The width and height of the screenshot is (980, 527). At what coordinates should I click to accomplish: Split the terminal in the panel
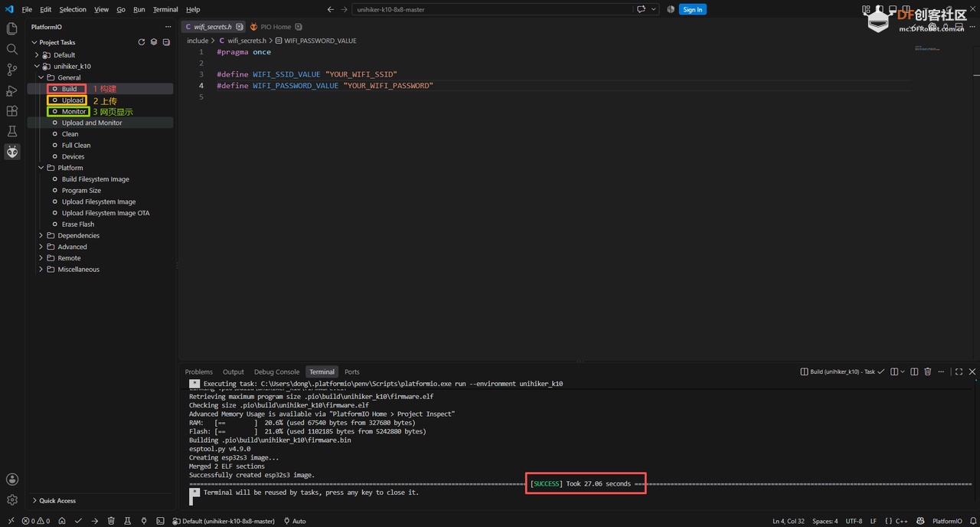914,372
